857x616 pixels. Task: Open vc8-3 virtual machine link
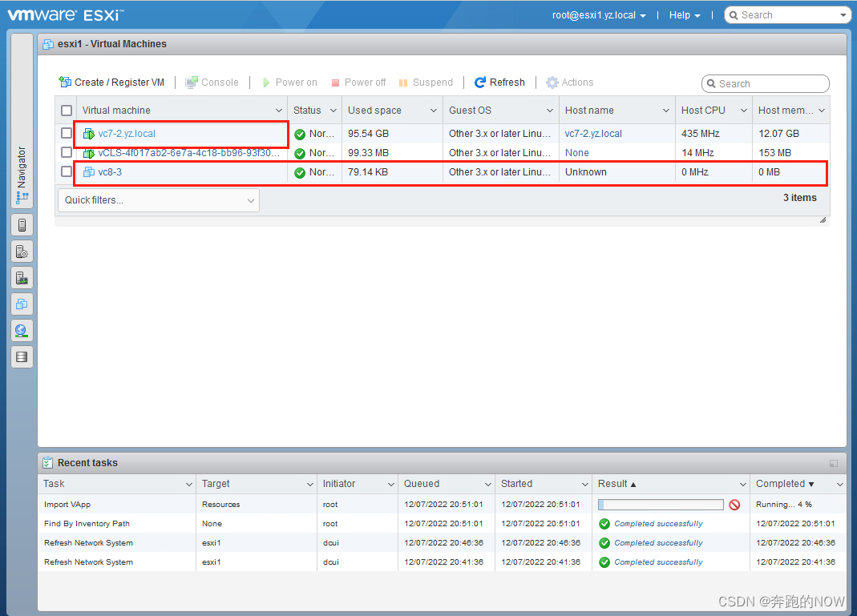[110, 172]
